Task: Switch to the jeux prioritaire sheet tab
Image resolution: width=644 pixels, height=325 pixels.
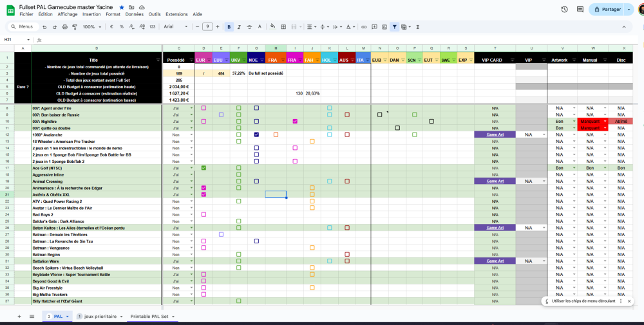Action: (100, 317)
